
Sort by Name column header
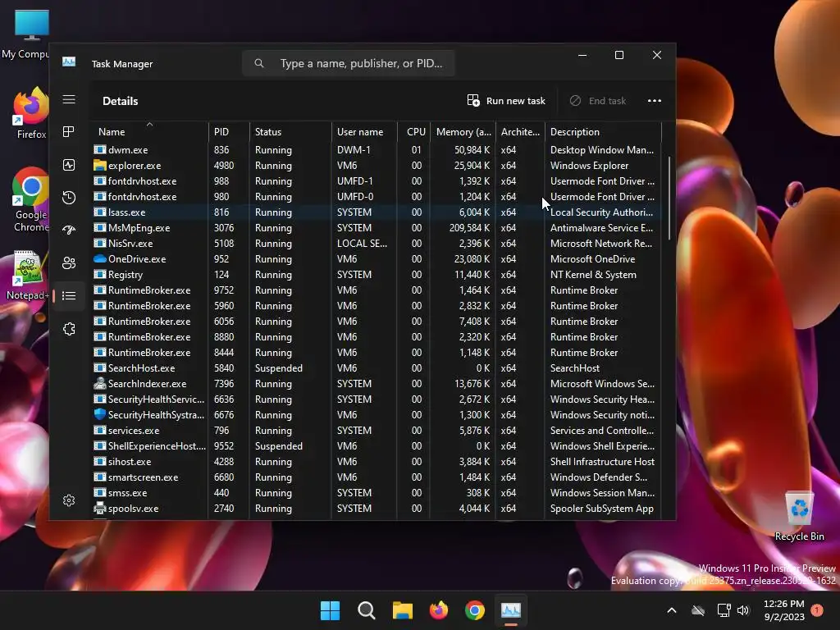150,132
